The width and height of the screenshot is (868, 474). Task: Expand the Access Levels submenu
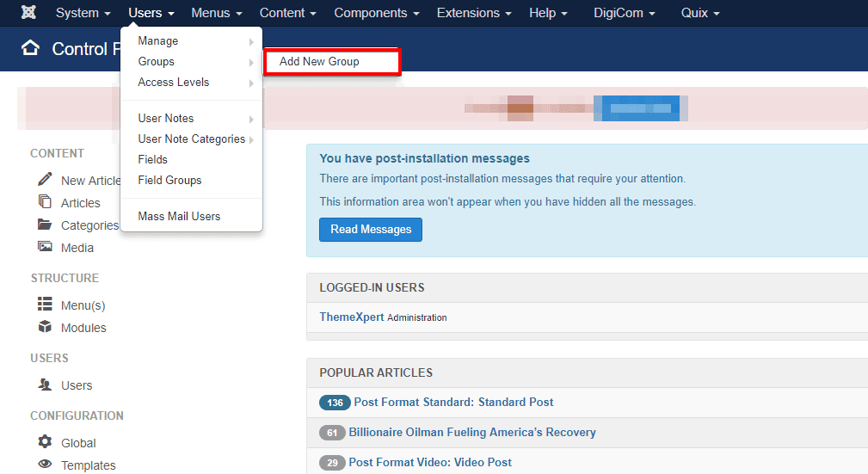(x=174, y=83)
